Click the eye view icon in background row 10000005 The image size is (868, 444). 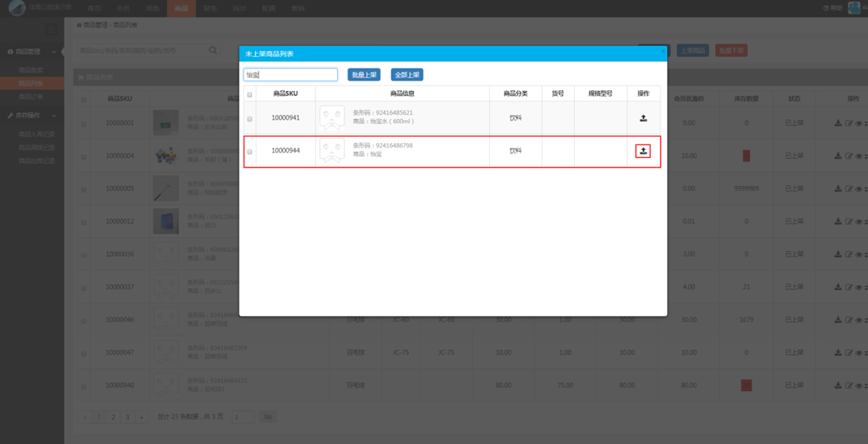pyautogui.click(x=858, y=188)
